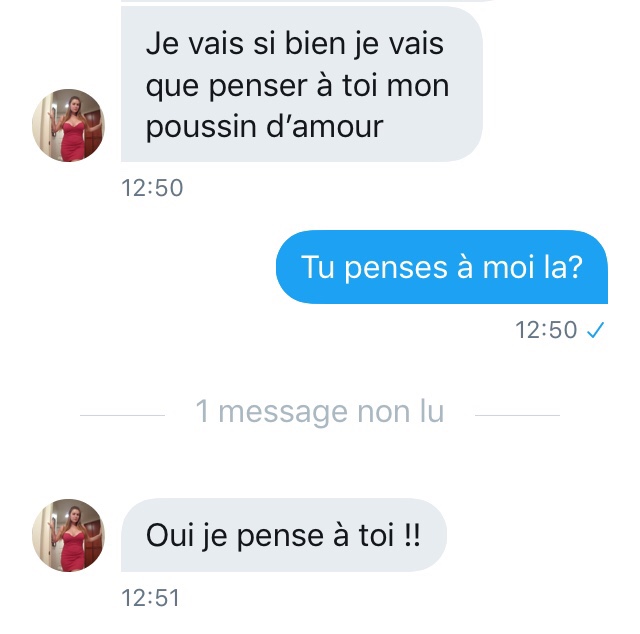This screenshot has height=634, width=640.
Task: Click the double exclamation marks in last message
Action: click(x=412, y=535)
